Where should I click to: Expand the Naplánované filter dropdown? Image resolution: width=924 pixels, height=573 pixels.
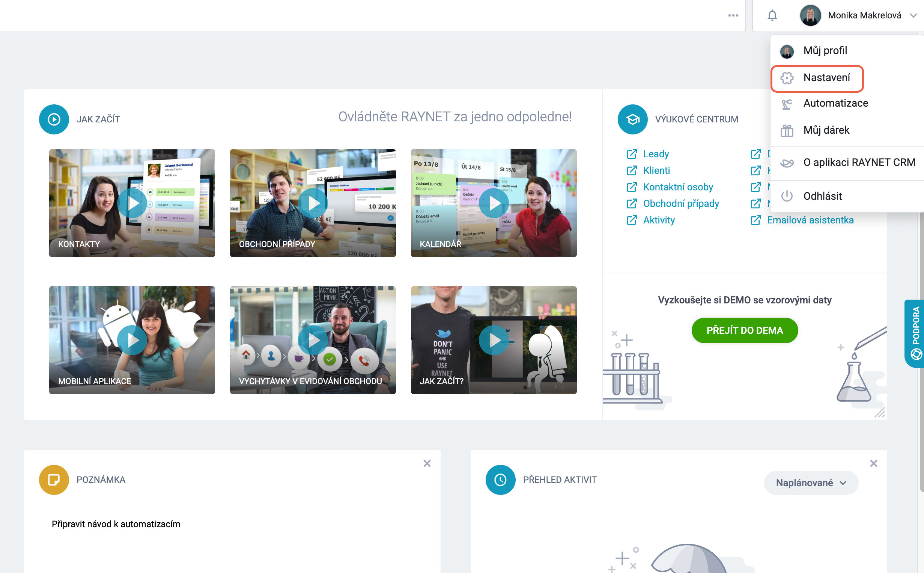pyautogui.click(x=810, y=483)
